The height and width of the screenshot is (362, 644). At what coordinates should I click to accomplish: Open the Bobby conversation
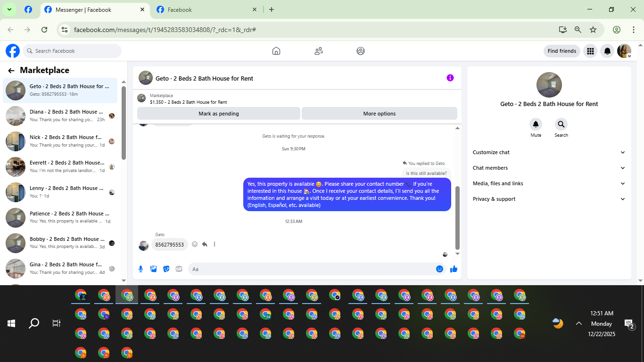click(60, 243)
